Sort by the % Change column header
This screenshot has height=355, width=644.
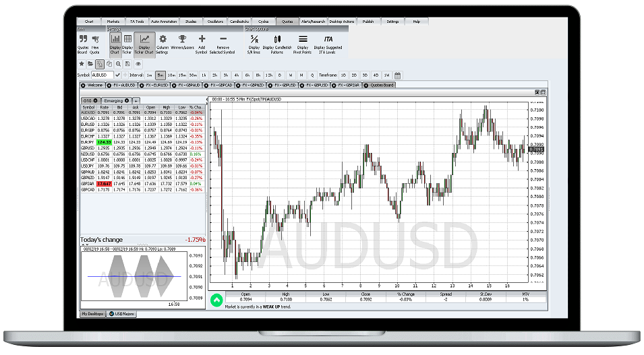(x=196, y=107)
